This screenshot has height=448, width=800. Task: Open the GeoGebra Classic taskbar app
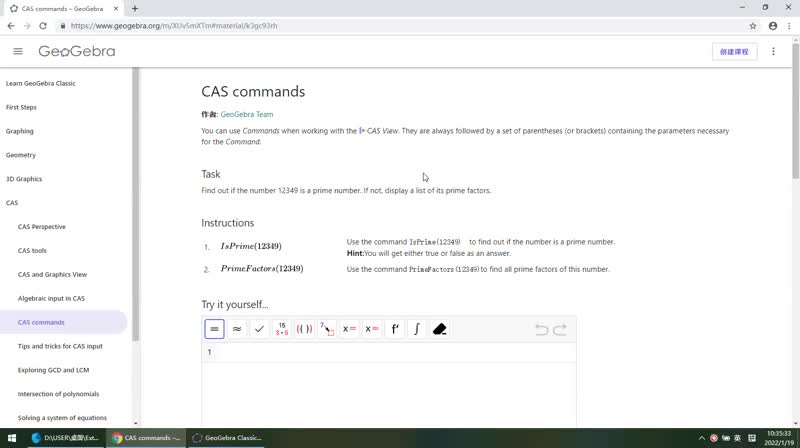coord(227,438)
